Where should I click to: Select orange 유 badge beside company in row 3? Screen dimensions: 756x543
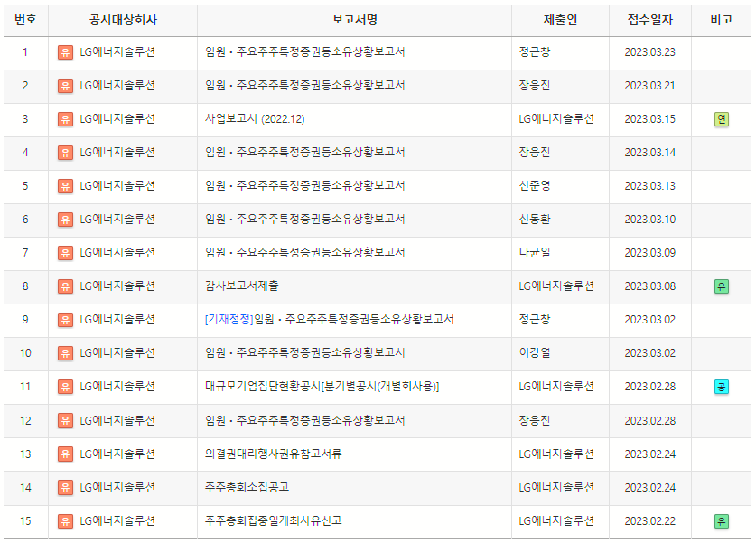click(65, 119)
